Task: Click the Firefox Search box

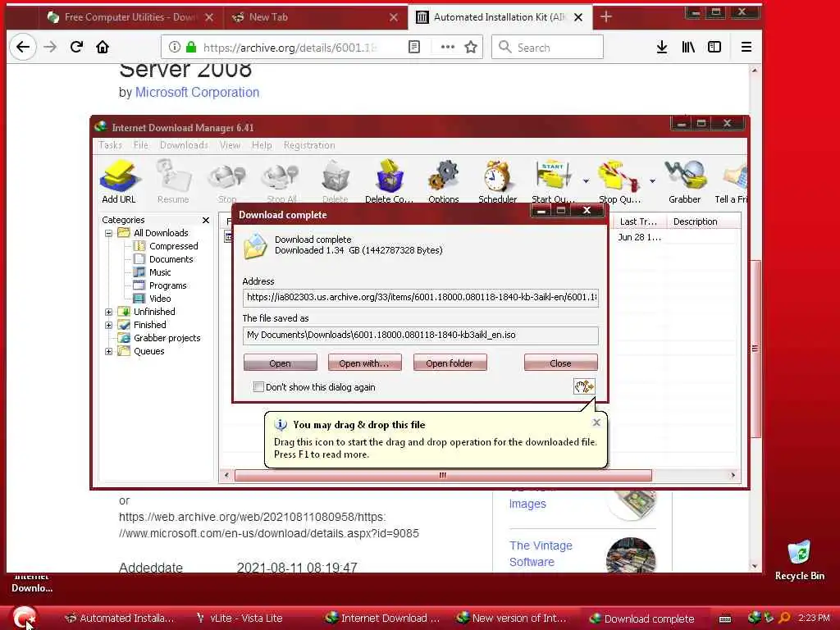Action: (547, 47)
